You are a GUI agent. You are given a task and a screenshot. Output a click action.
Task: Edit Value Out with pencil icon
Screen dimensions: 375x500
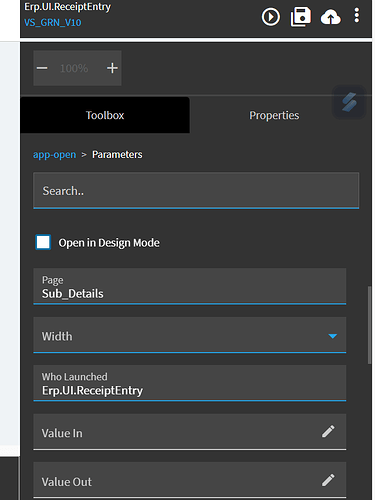point(328,480)
